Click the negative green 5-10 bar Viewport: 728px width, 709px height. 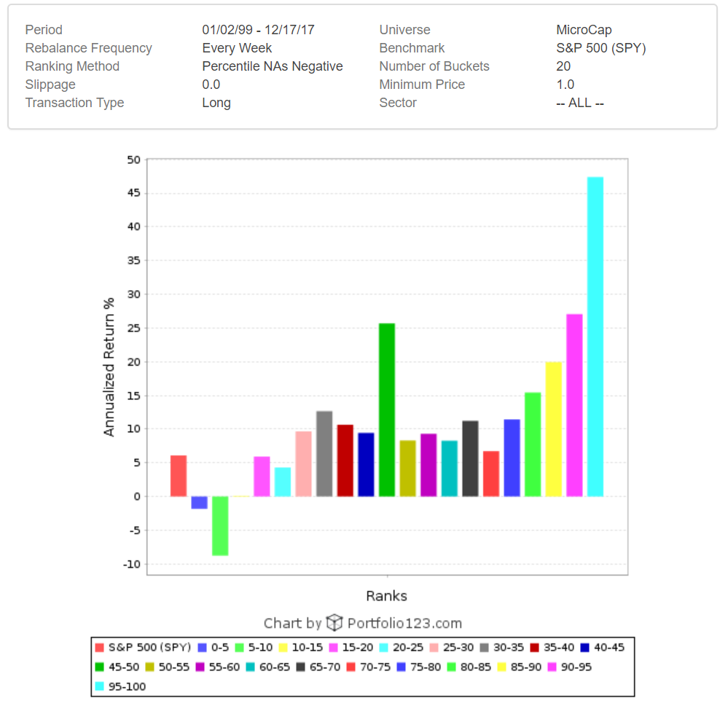point(220,525)
